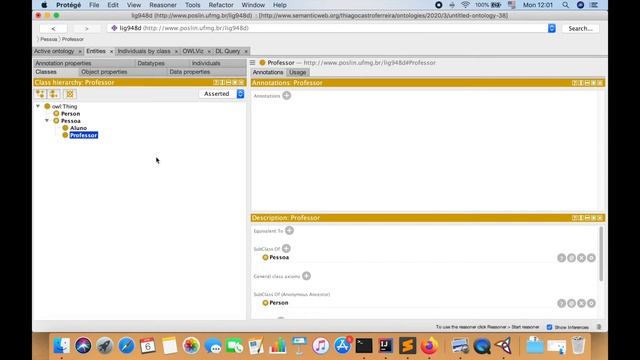Add an annotation with the plus button
Viewport: 640px width, 360px height.
coord(287,96)
